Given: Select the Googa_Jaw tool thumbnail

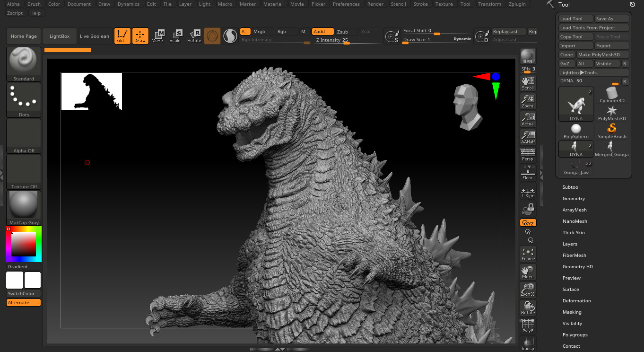Looking at the screenshot, I should 576,167.
